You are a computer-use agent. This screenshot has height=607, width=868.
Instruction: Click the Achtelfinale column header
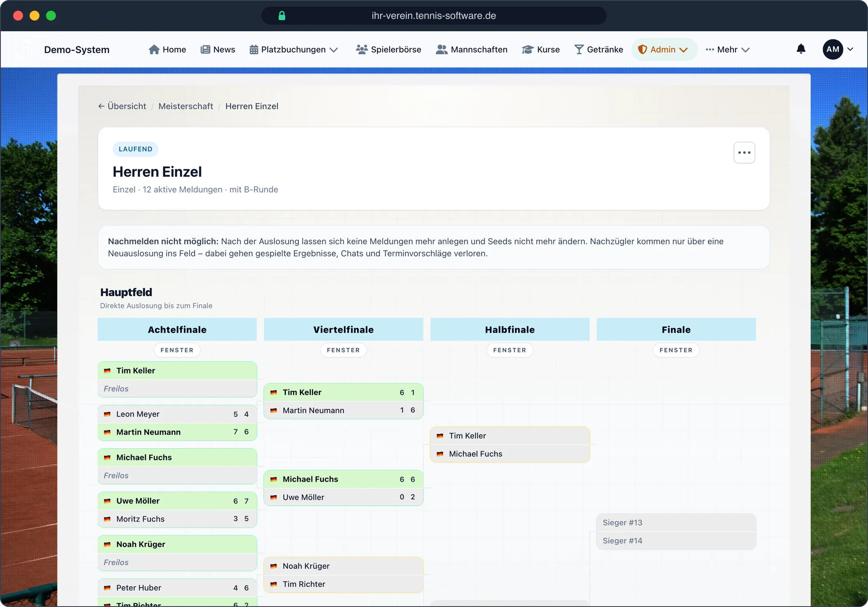pos(177,329)
